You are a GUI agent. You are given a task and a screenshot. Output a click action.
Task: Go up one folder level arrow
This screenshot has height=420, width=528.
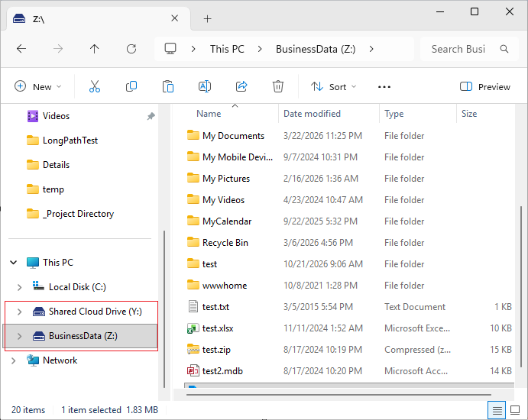(94, 49)
